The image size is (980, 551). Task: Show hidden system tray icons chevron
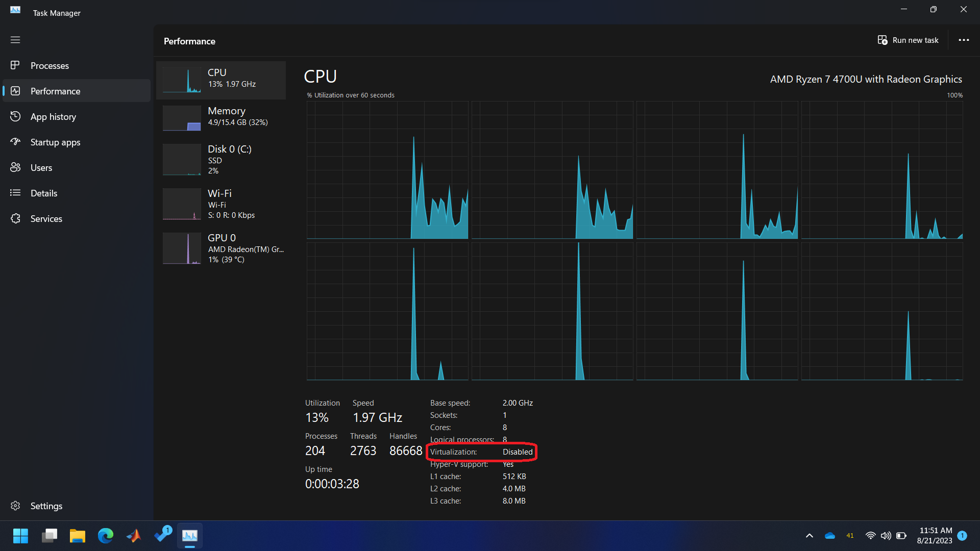[809, 536]
